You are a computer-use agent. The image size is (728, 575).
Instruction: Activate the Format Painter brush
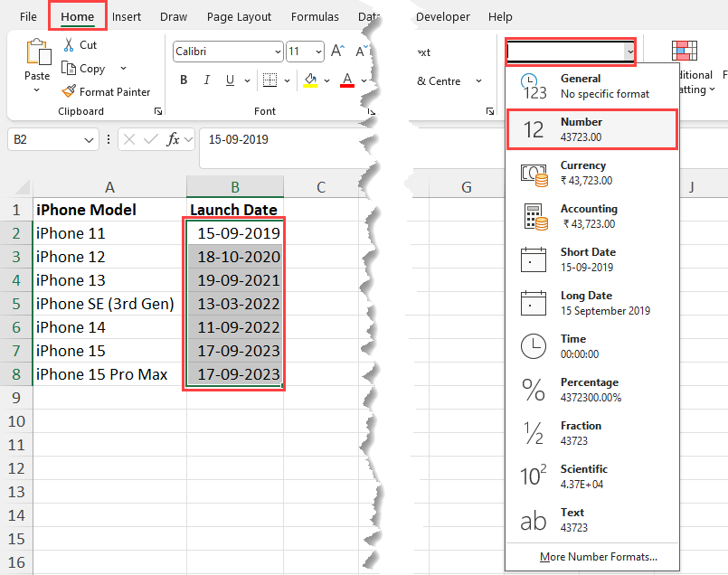[69, 91]
